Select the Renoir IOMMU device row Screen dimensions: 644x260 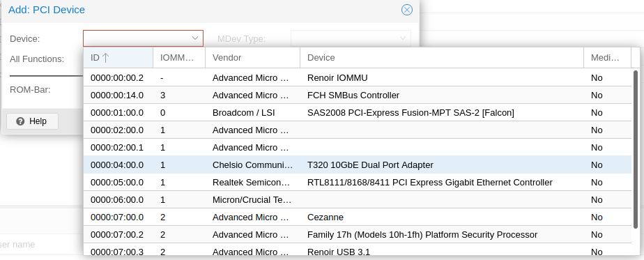click(358, 77)
